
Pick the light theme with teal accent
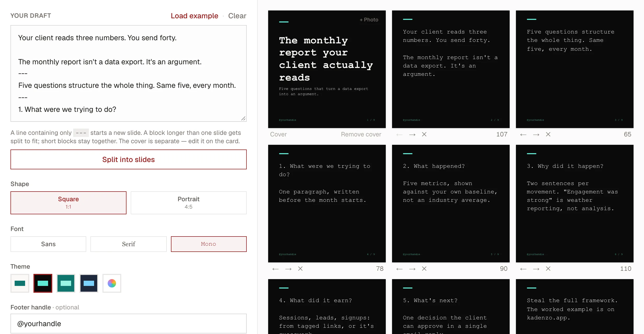click(x=20, y=283)
